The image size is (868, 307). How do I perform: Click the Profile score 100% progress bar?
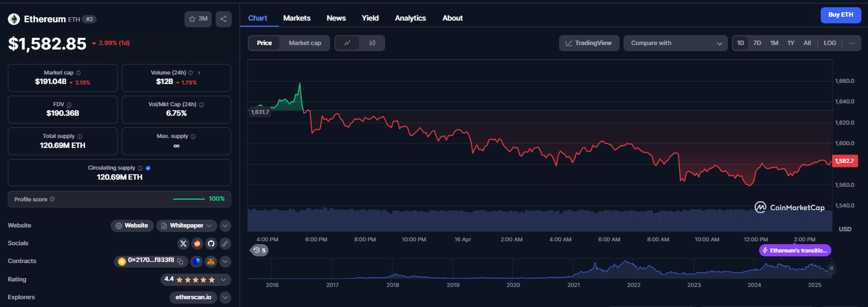tap(189, 199)
